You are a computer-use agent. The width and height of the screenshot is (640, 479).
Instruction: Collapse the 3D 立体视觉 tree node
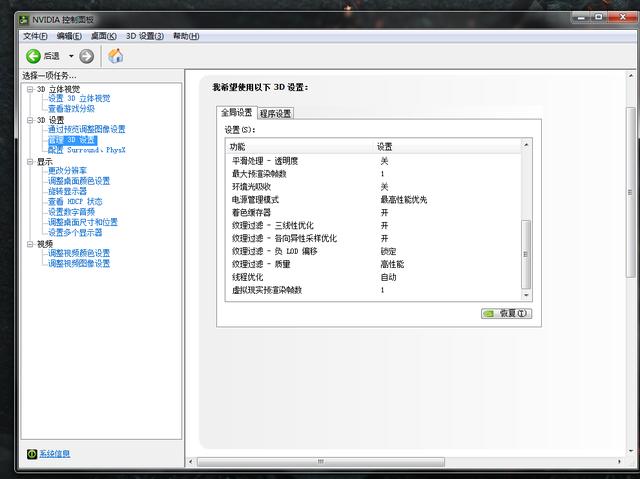30,89
